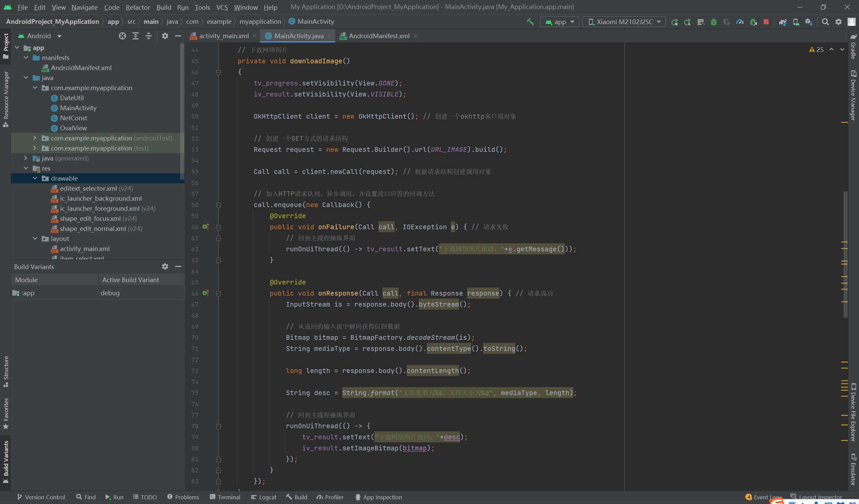Toggle fold marker at line 58
The image size is (859, 504).
218,205
